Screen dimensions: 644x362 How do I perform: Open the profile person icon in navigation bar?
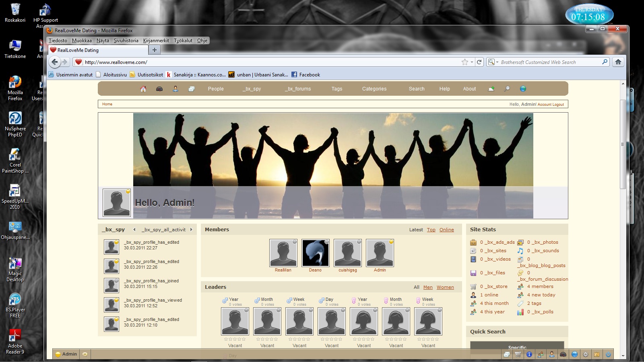click(x=175, y=89)
